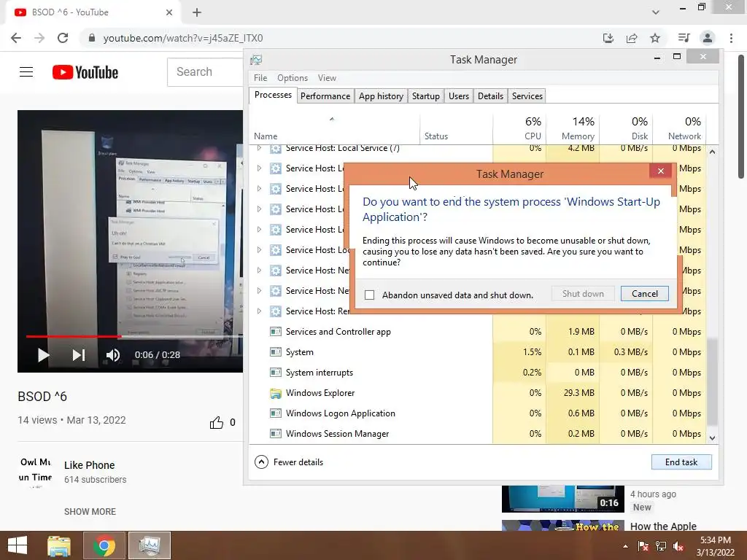
Task: Bookmark this page with the star icon
Action: pos(655,38)
